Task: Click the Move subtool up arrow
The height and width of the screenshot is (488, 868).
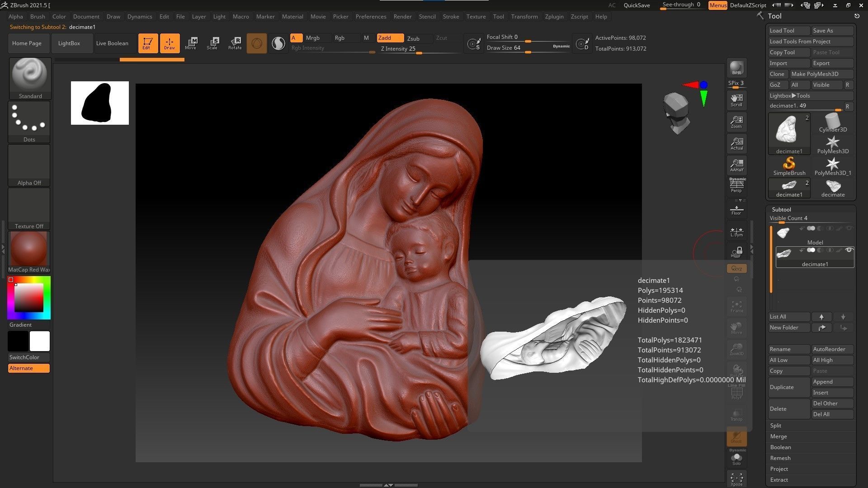Action: click(x=821, y=317)
